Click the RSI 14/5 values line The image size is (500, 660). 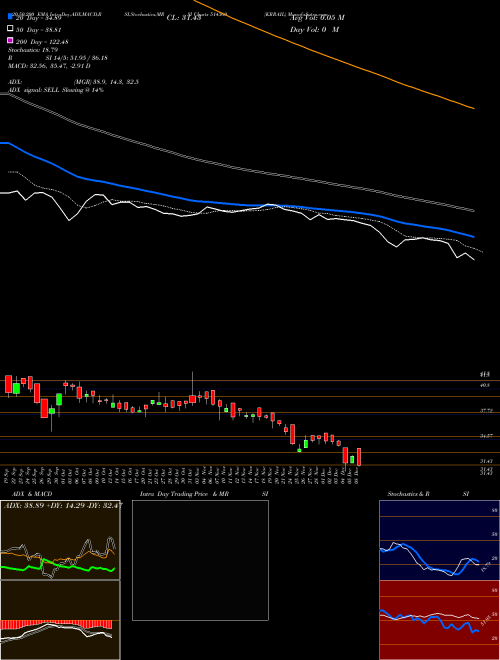pos(58,58)
